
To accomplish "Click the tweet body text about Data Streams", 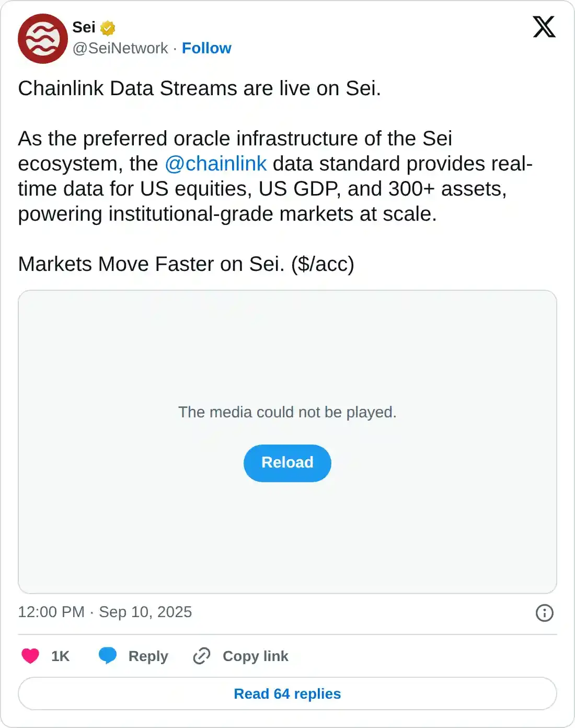I will (x=199, y=88).
